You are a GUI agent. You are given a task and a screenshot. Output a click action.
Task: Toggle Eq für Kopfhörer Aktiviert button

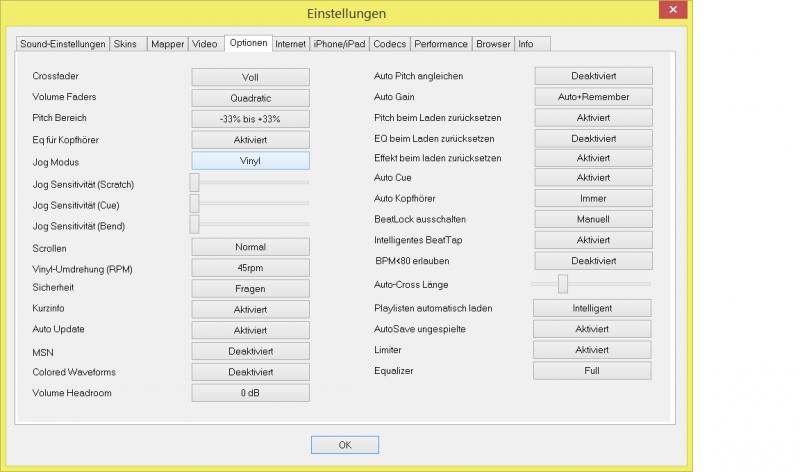point(250,140)
